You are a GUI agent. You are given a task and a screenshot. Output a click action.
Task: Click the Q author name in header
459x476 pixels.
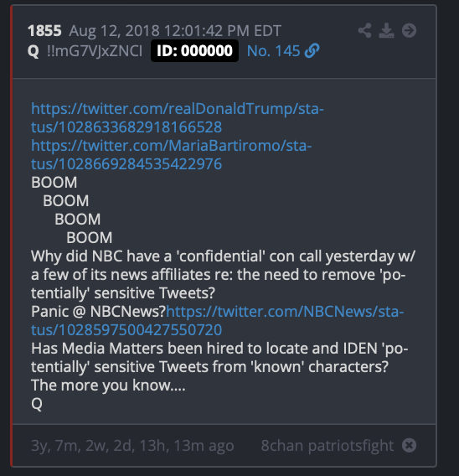(33, 51)
